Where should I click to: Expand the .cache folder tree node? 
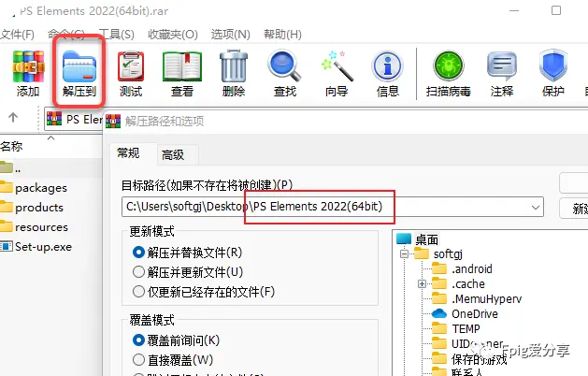(x=422, y=283)
